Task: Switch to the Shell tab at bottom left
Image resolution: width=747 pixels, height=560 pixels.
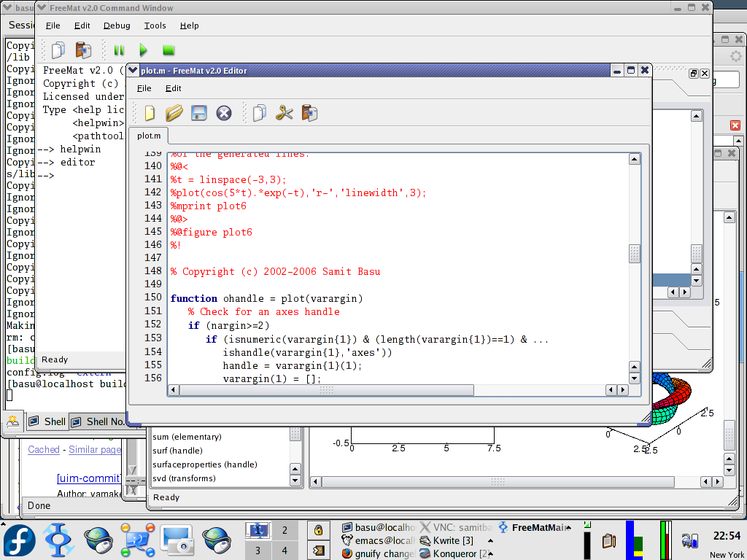Action: 46,421
